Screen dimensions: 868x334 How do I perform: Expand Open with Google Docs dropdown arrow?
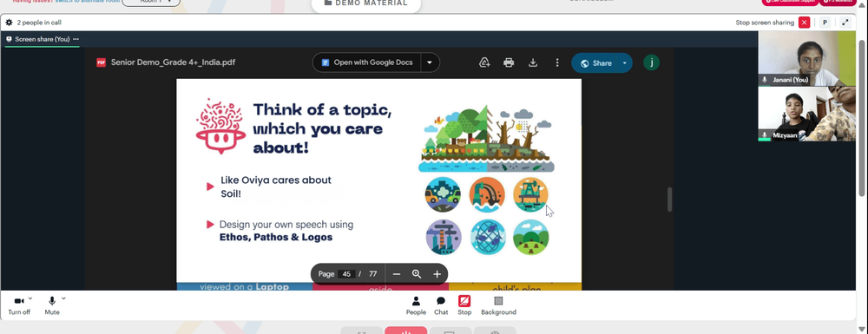[430, 62]
